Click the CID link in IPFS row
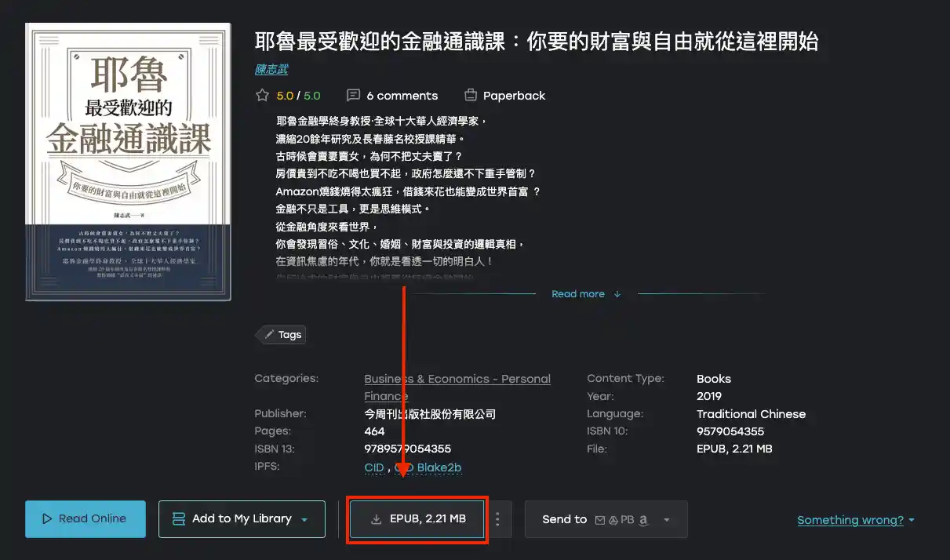This screenshot has height=560, width=950. (x=374, y=467)
